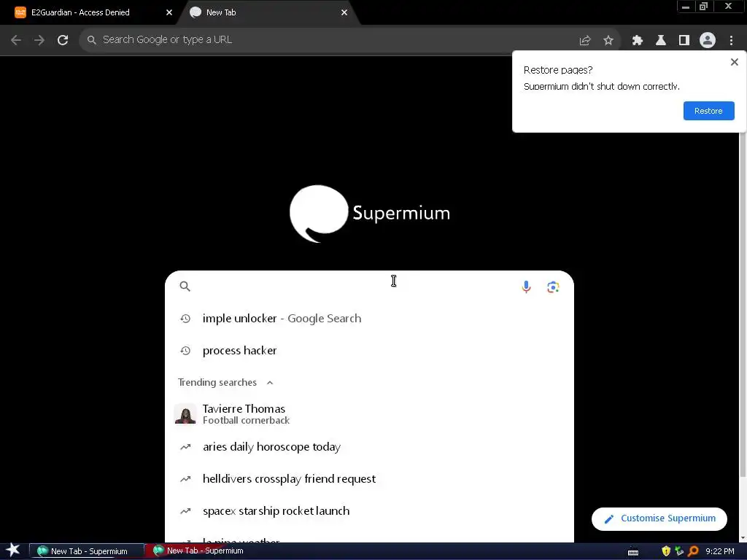Open the profile avatar menu
Image resolution: width=747 pixels, height=560 pixels.
tap(708, 40)
